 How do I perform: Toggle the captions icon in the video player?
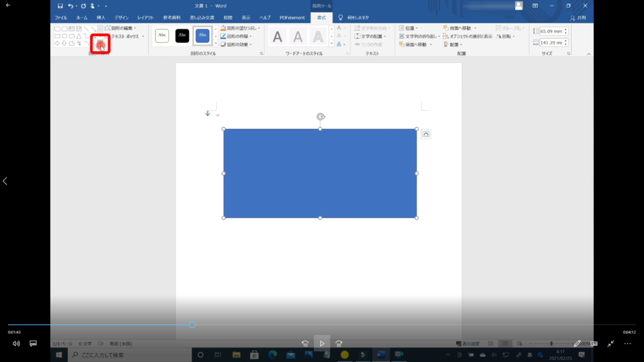click(x=33, y=344)
